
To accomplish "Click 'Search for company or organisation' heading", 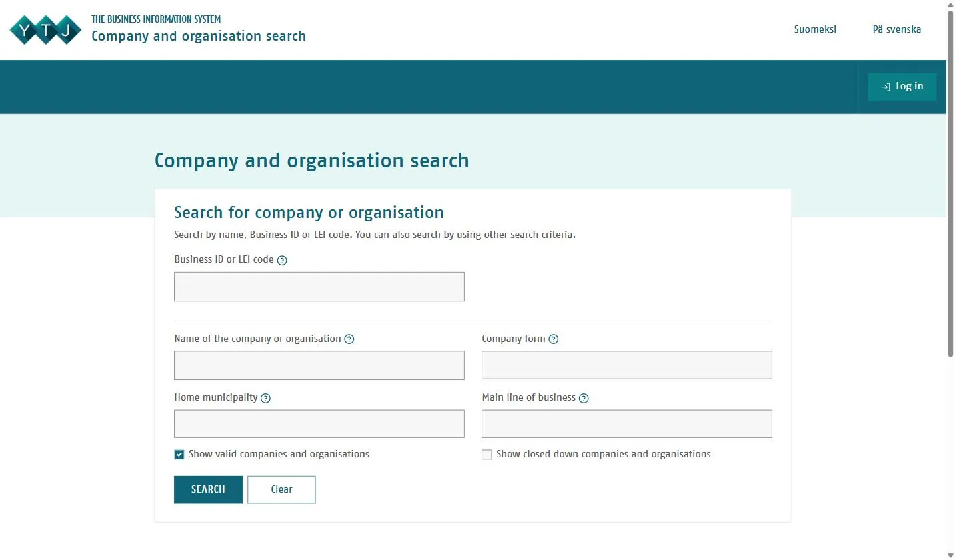I will coord(309,213).
